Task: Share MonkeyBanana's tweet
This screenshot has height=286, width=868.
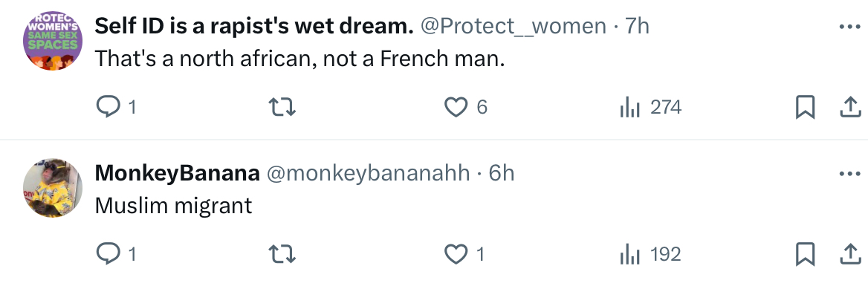Action: point(849,255)
